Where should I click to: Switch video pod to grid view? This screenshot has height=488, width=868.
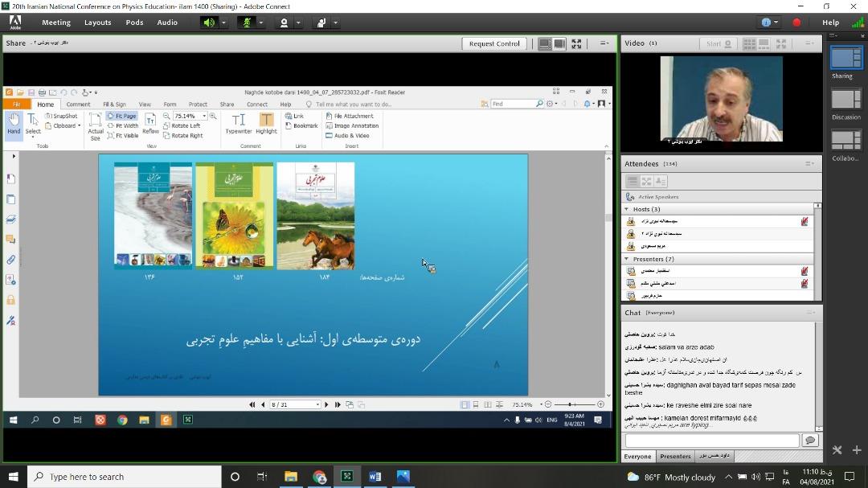coord(749,44)
